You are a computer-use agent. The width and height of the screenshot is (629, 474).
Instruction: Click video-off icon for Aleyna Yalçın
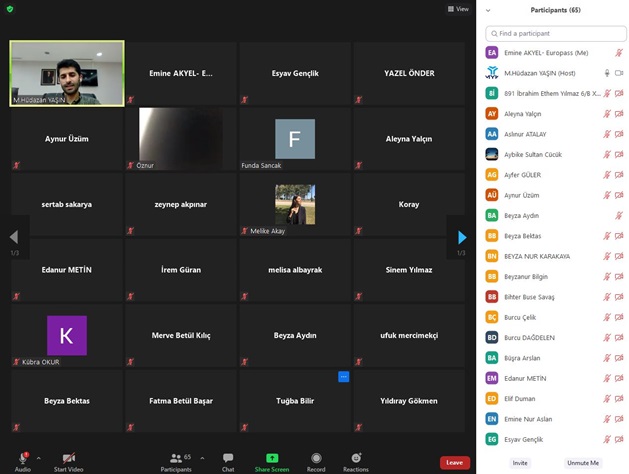click(x=619, y=114)
